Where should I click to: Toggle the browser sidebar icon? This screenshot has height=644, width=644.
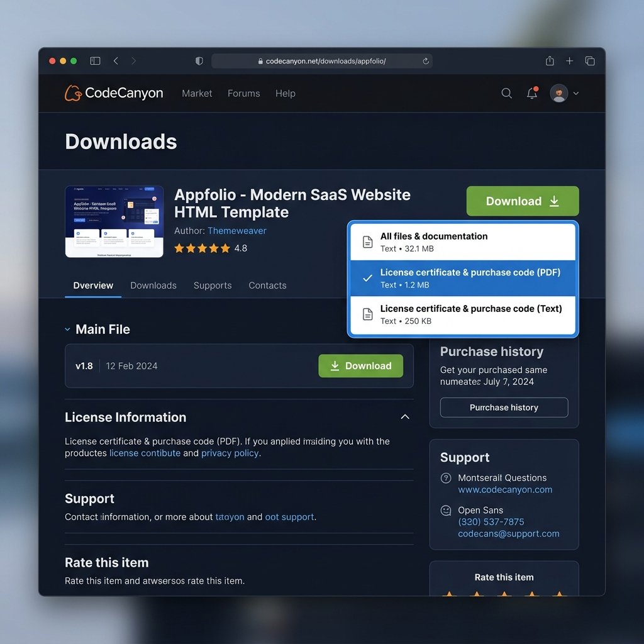95,61
